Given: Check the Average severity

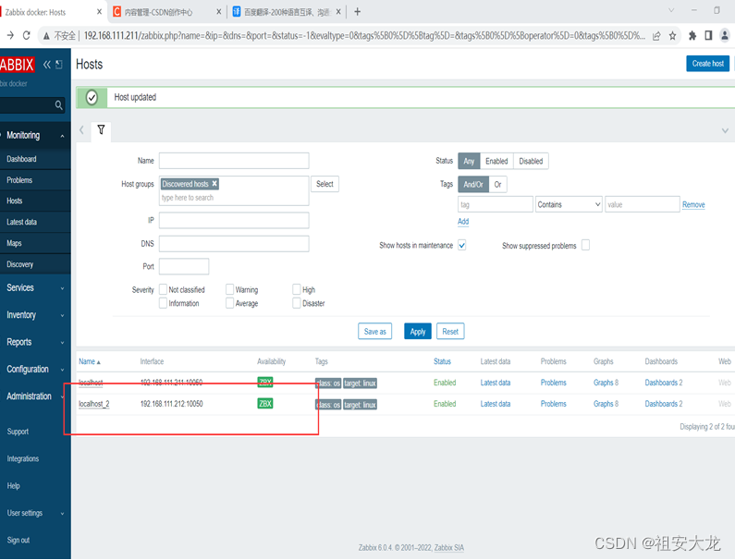Looking at the screenshot, I should tap(229, 303).
